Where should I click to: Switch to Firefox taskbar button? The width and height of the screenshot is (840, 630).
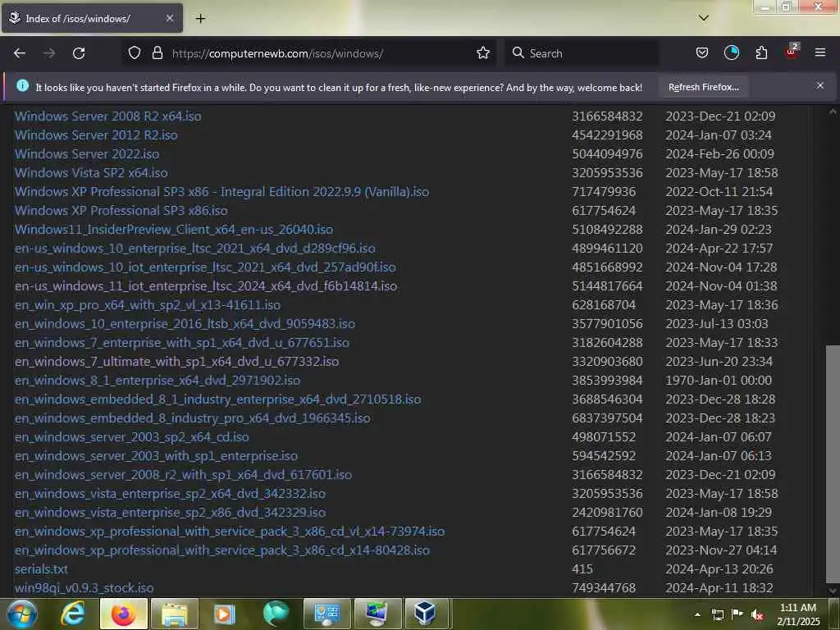[123, 614]
